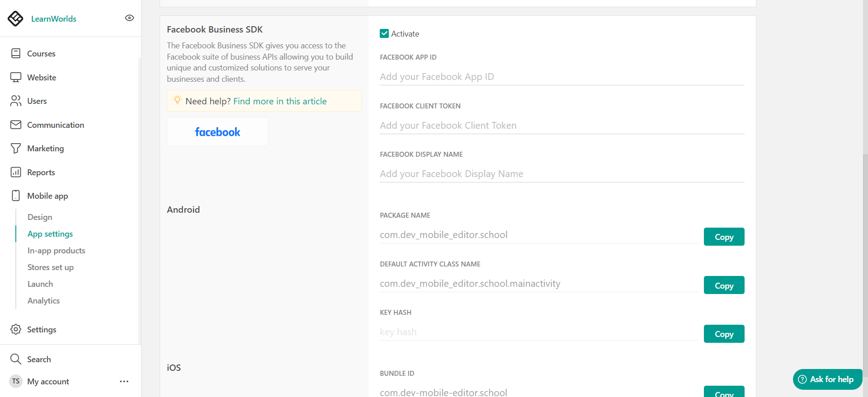Open the three-dot menu beside My account

pyautogui.click(x=124, y=382)
